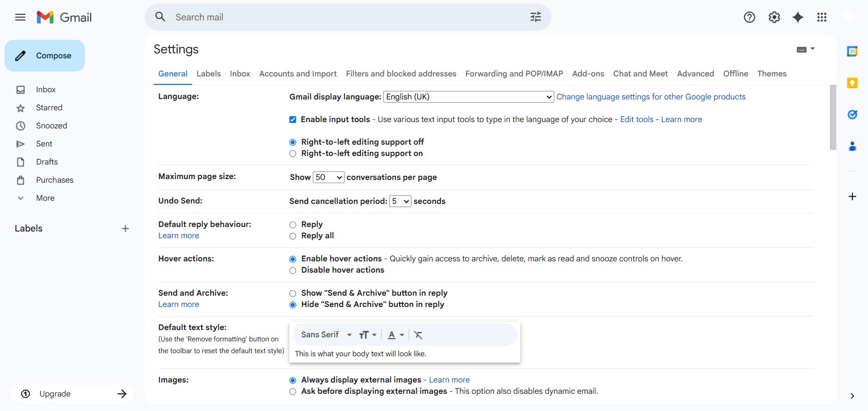Viewport: 868px width, 411px height.
Task: Select Disable hover actions option
Action: [x=293, y=270]
